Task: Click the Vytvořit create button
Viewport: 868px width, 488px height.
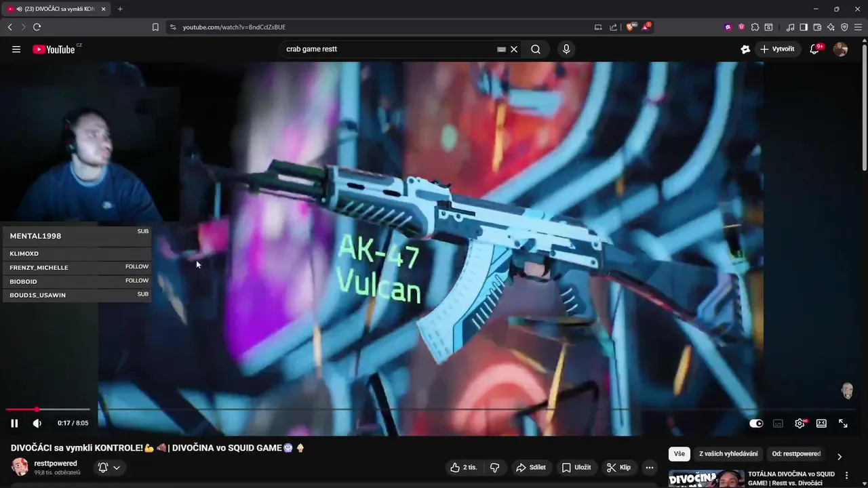Action: 778,49
